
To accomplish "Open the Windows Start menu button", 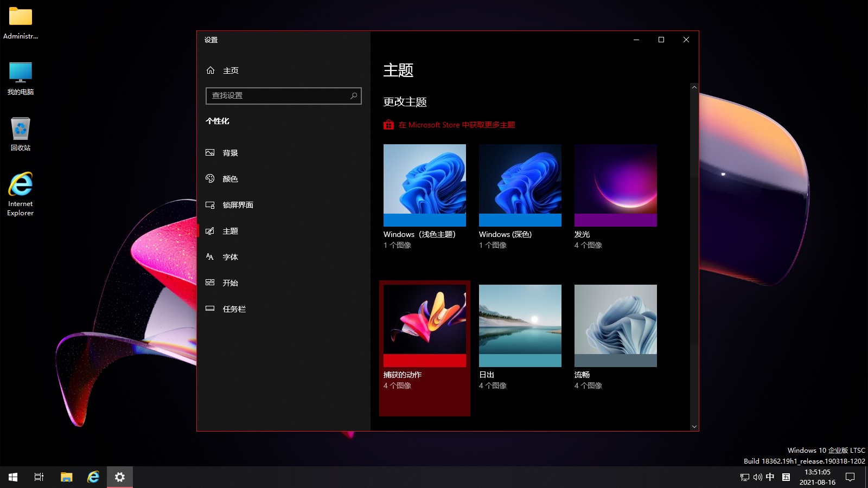I will point(13,477).
